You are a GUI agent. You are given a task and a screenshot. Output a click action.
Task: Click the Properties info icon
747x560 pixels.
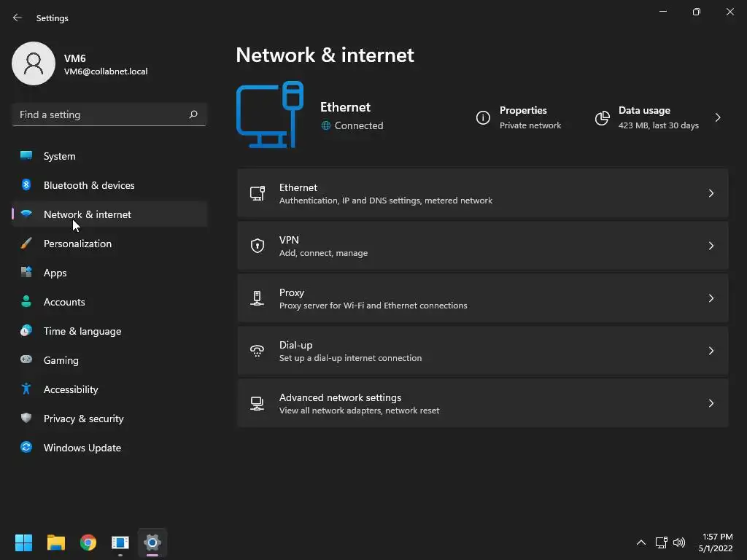pos(483,117)
